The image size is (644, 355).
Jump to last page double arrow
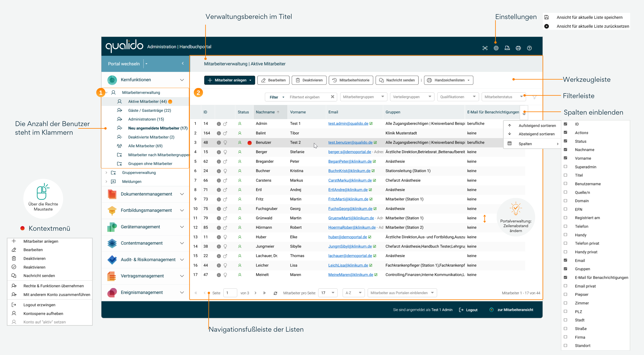[x=264, y=293]
